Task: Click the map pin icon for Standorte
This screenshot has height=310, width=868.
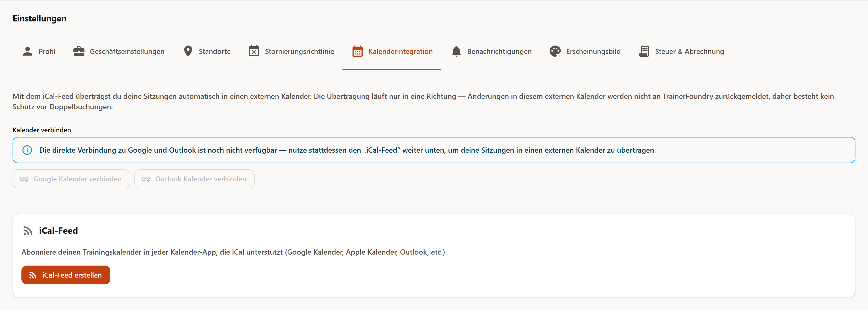Action: pos(188,51)
